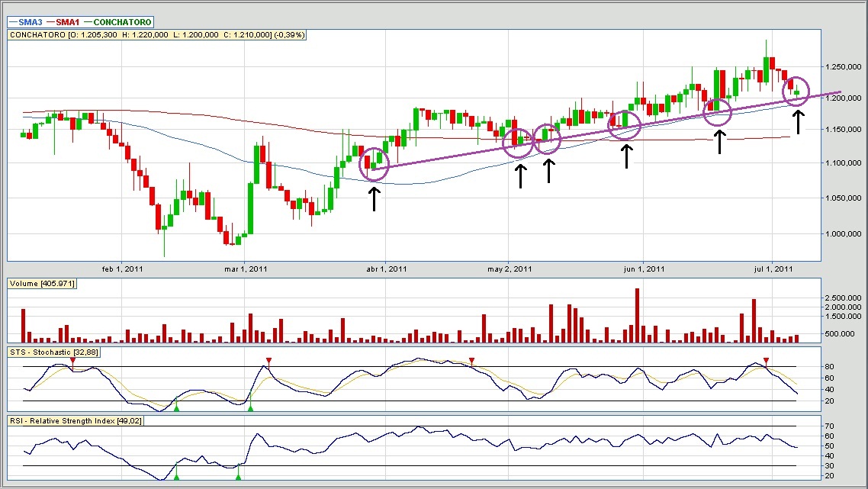Click the rightmost green triangle in Stochastic panel
This screenshot has width=868, height=489.
click(x=250, y=408)
